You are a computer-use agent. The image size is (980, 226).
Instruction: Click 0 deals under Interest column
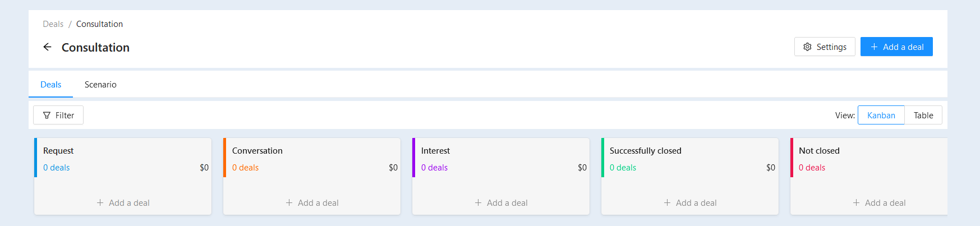(434, 168)
